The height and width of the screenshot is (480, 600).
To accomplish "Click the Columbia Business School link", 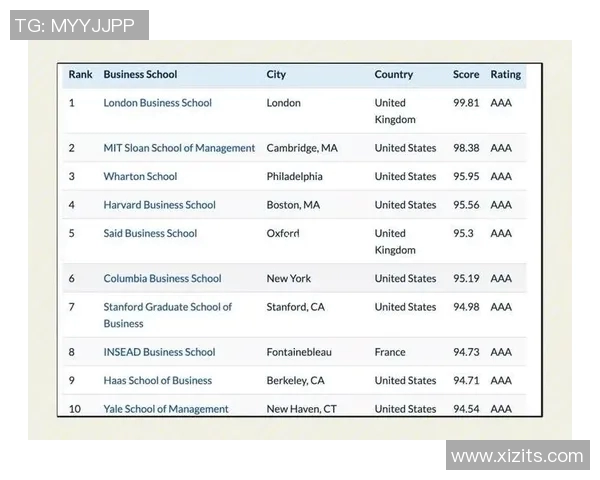I will (x=162, y=278).
